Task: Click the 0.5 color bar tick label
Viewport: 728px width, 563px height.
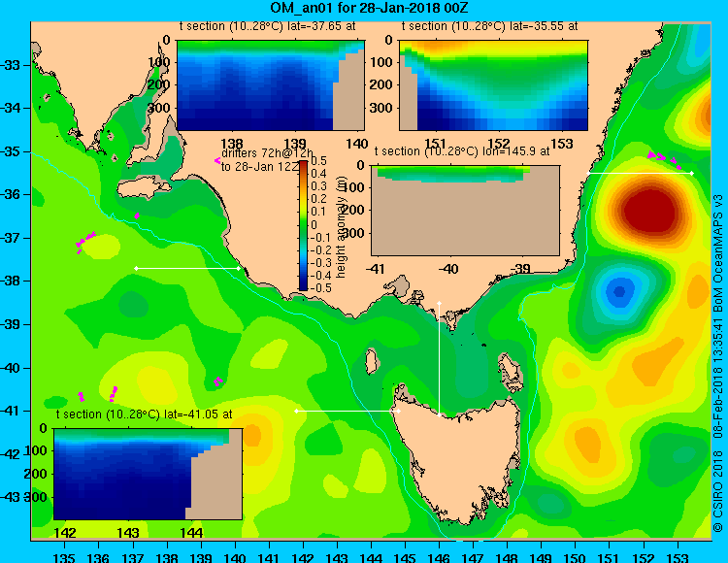Action: 318,161
